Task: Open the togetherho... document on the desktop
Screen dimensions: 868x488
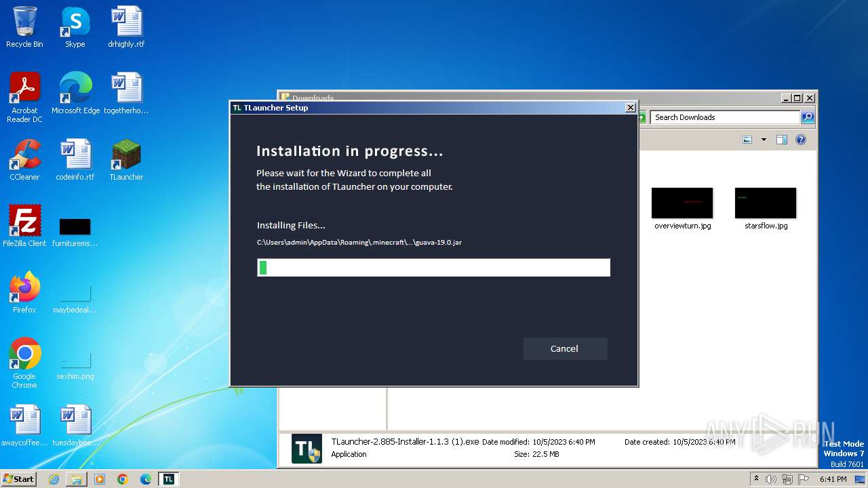Action: coord(126,94)
